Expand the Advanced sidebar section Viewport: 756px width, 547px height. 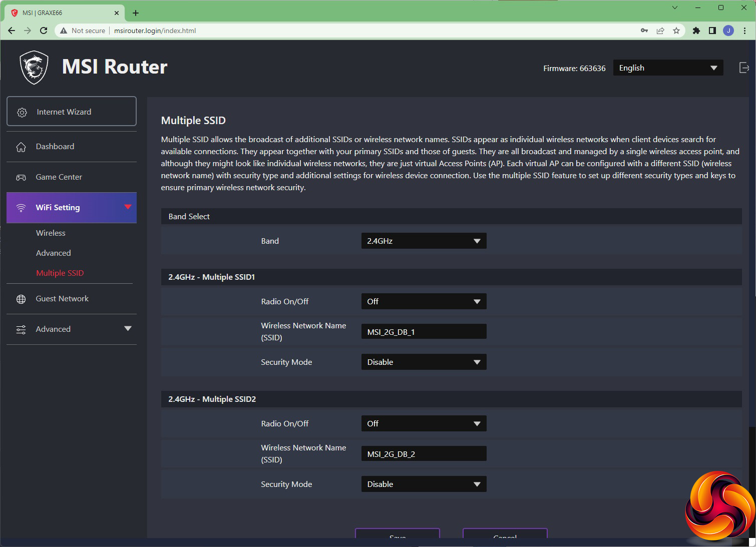point(72,329)
